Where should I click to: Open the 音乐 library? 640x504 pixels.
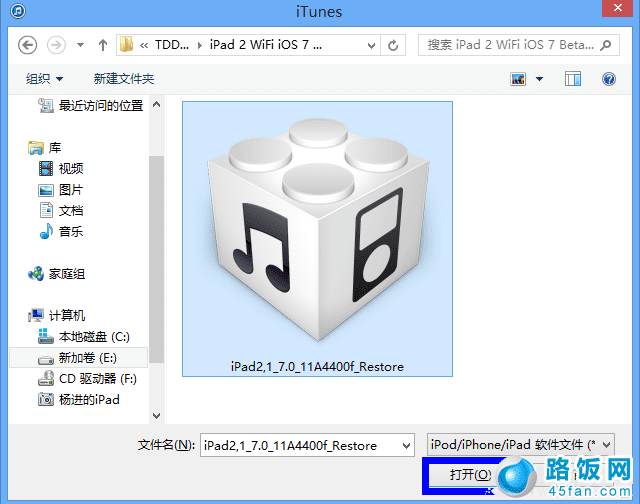point(61,232)
